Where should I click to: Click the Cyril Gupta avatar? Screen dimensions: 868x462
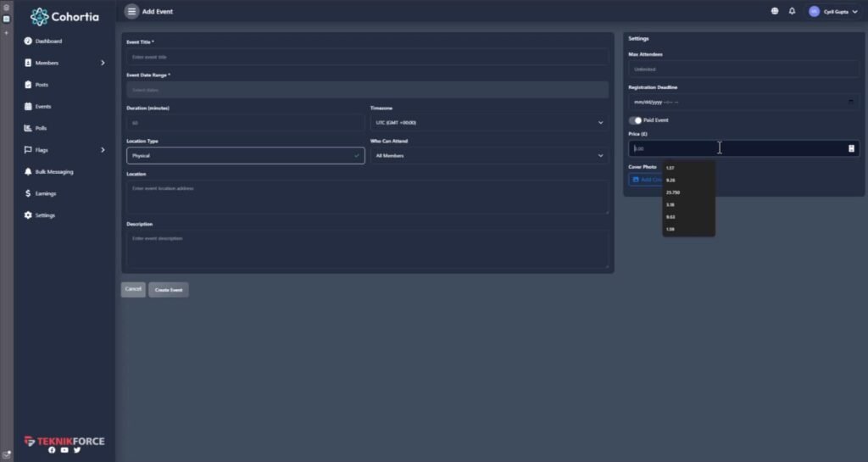point(814,11)
